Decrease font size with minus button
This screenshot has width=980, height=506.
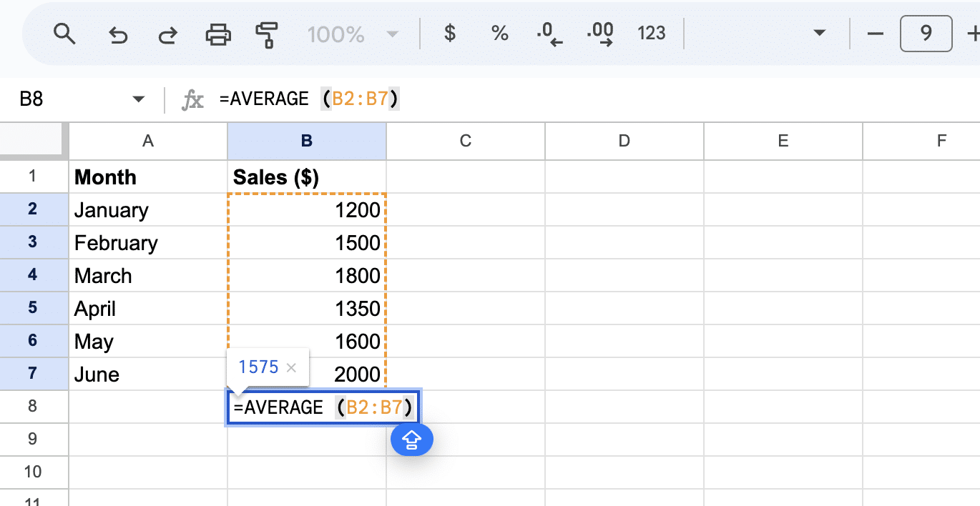tap(875, 34)
